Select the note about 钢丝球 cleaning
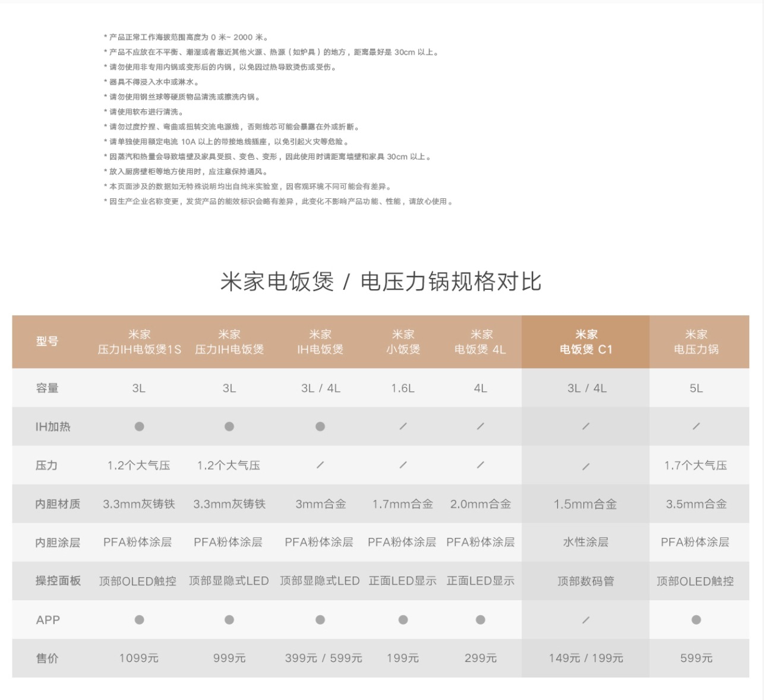Screen dimensions: 764x700 click(x=182, y=97)
